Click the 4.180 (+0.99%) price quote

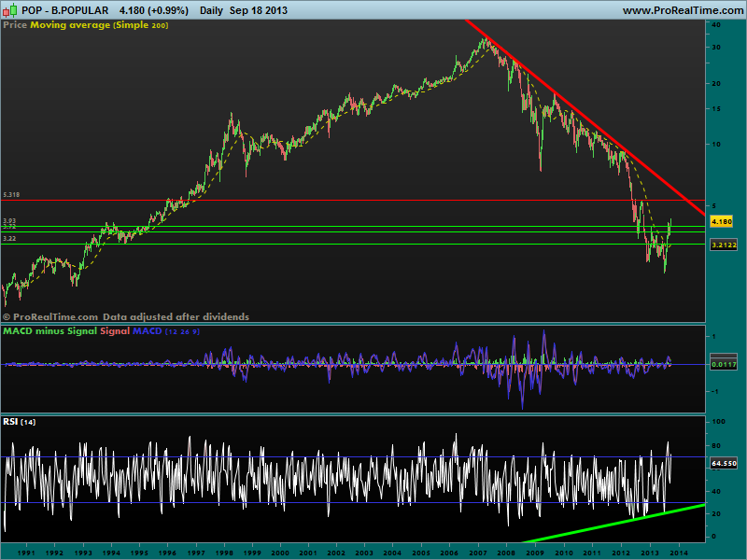(x=154, y=10)
